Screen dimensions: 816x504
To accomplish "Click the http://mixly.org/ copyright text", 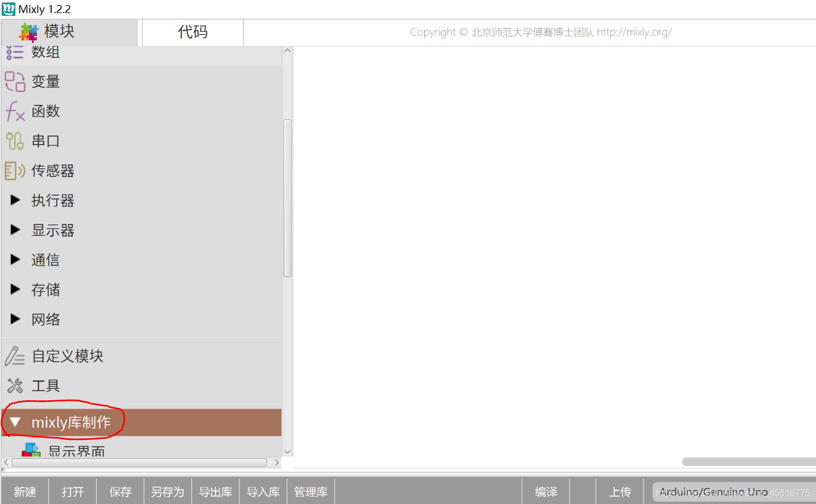I will point(634,32).
